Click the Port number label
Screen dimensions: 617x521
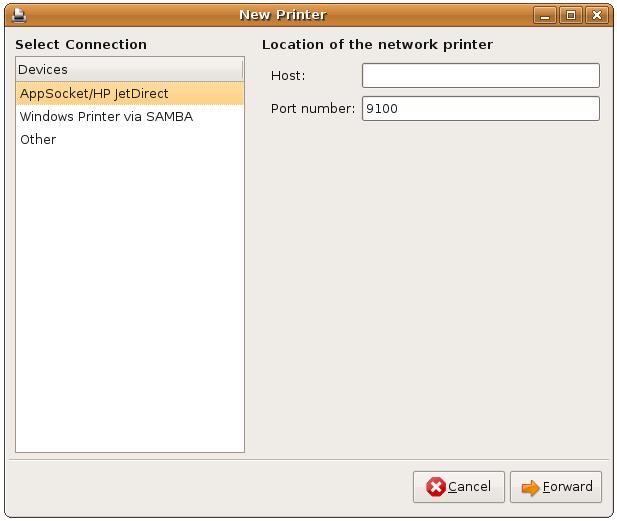tap(313, 108)
